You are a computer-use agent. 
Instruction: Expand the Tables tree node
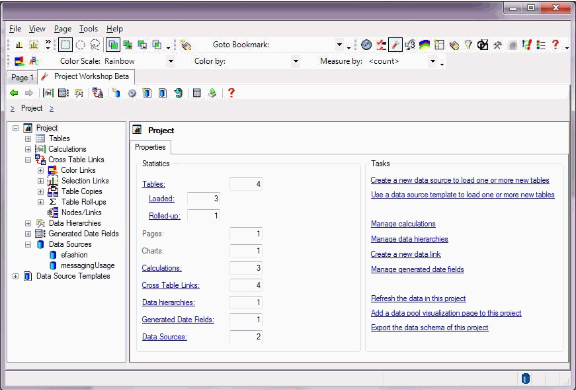(x=28, y=138)
